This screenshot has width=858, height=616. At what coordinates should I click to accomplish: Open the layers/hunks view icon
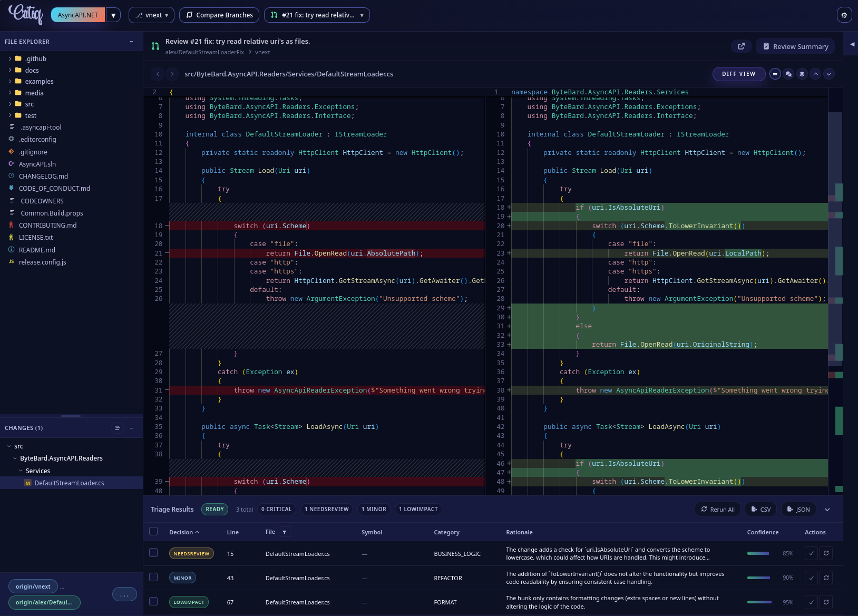tap(802, 74)
